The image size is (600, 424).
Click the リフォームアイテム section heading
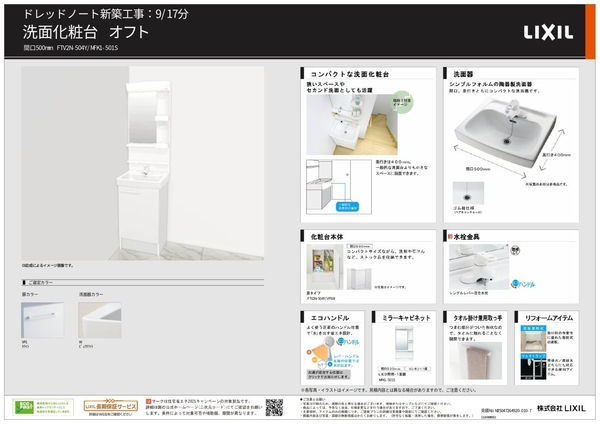click(x=549, y=316)
